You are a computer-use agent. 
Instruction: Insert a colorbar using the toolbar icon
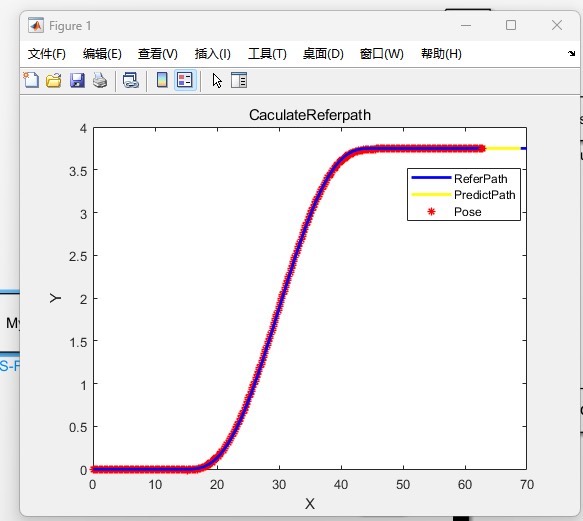[x=162, y=80]
